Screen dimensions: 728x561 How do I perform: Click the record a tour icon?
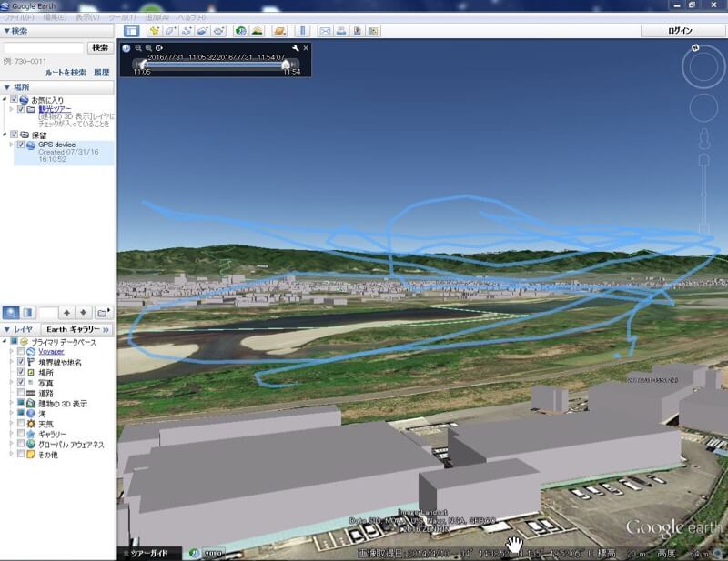pyautogui.click(x=218, y=31)
